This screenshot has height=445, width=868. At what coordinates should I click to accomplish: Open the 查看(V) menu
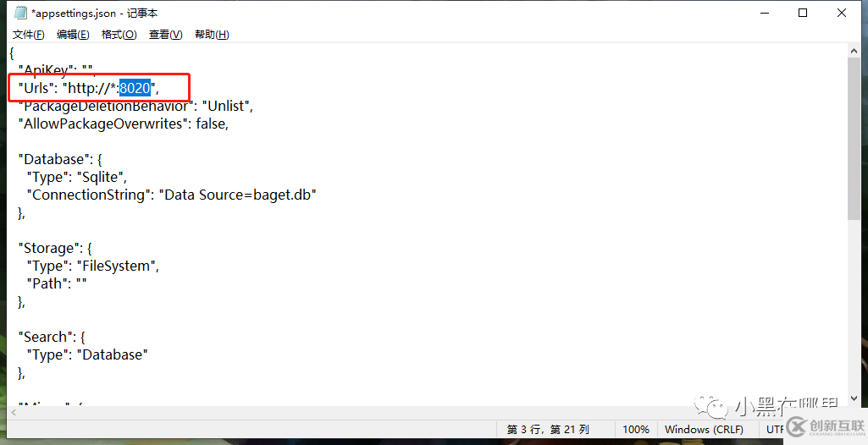click(x=165, y=35)
